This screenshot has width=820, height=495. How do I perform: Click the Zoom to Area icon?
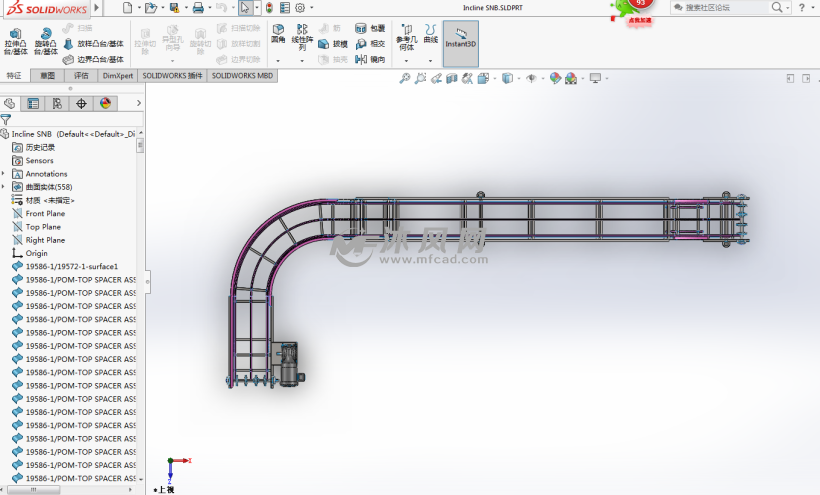tap(420, 78)
